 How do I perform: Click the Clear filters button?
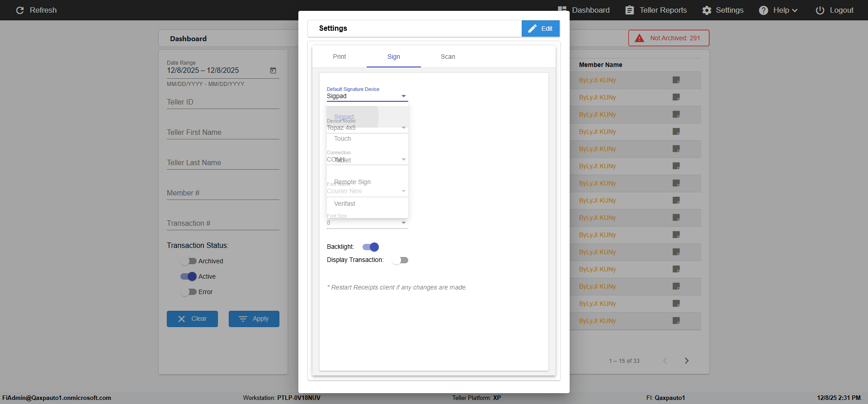[x=192, y=319]
